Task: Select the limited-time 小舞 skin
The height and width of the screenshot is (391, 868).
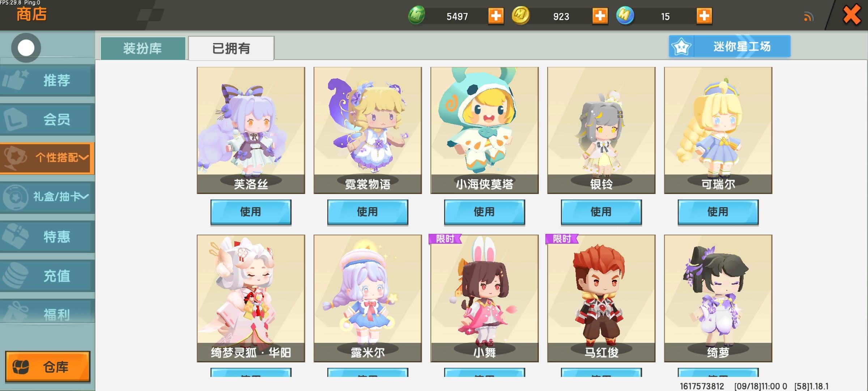Action: coord(484,298)
